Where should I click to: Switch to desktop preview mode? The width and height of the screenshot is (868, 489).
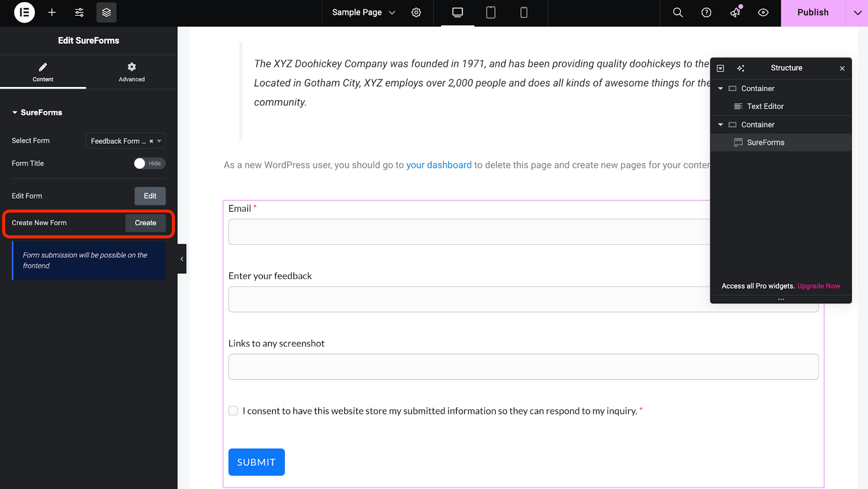tap(458, 12)
